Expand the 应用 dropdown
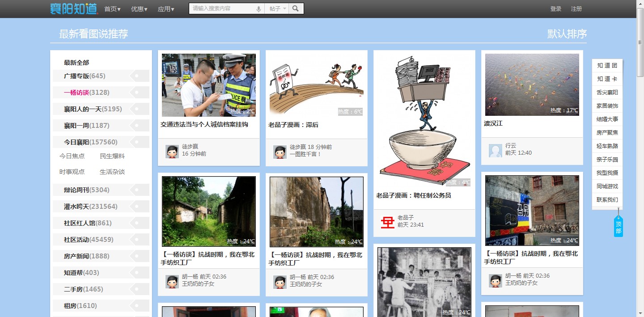The image size is (644, 317). point(166,8)
